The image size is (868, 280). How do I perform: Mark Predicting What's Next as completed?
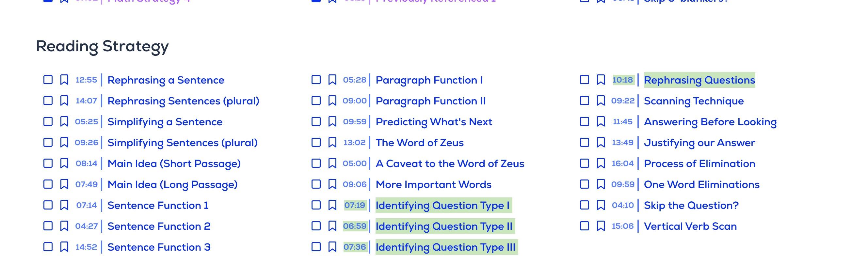316,121
